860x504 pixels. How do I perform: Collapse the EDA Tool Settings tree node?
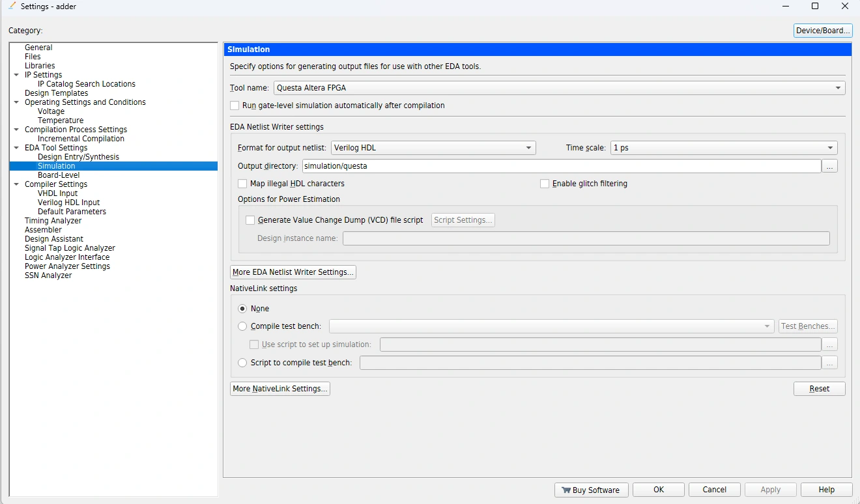(x=16, y=148)
